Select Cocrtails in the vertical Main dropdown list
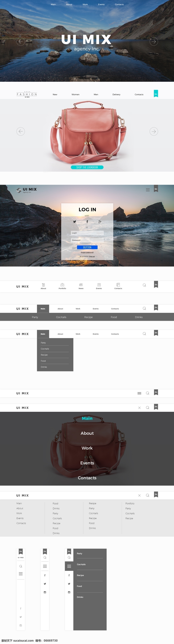 click(45, 349)
